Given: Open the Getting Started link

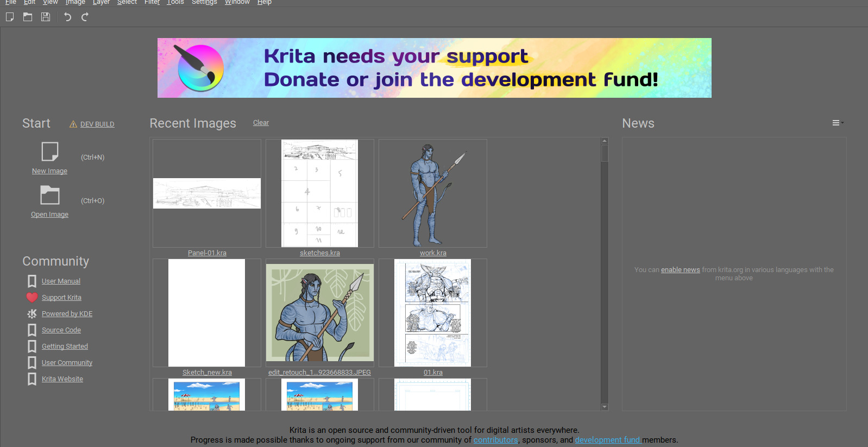Looking at the screenshot, I should point(65,347).
